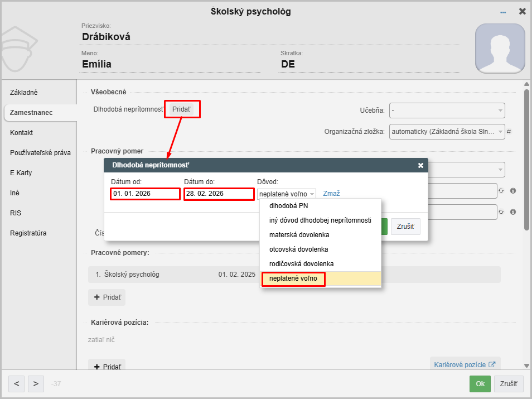Select 'materská dovolenka' from the list
The height and width of the screenshot is (399, 532).
(x=299, y=235)
